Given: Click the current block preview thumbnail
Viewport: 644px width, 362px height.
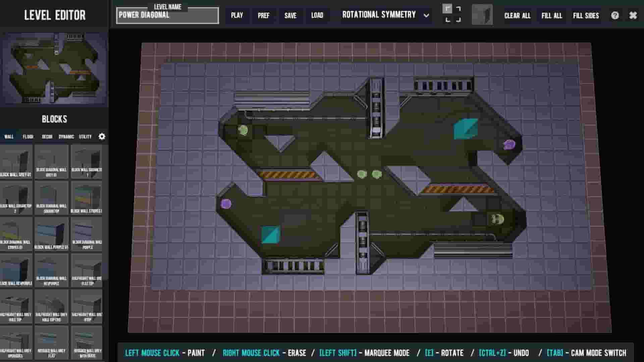Looking at the screenshot, I should point(483,14).
